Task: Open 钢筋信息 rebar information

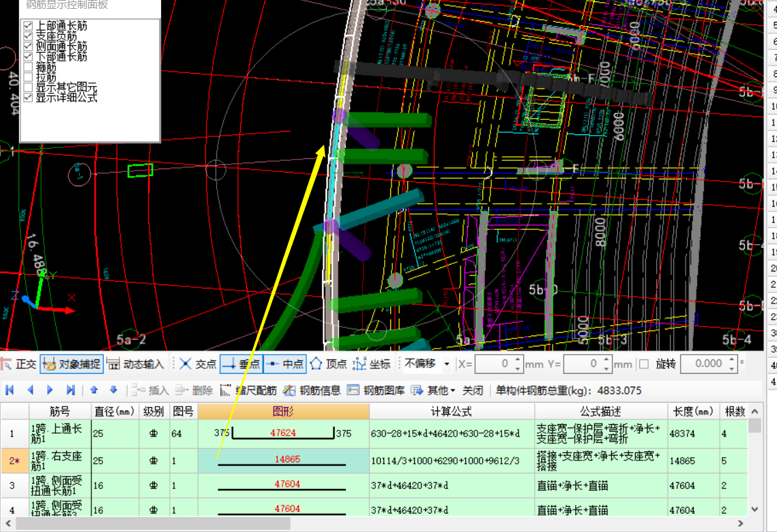Action: pyautogui.click(x=312, y=390)
